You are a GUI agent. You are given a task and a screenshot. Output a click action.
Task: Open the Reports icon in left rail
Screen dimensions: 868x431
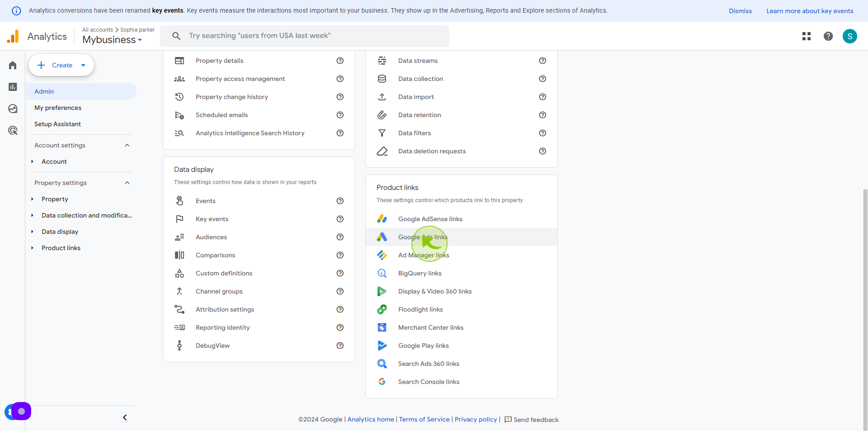pos(13,87)
